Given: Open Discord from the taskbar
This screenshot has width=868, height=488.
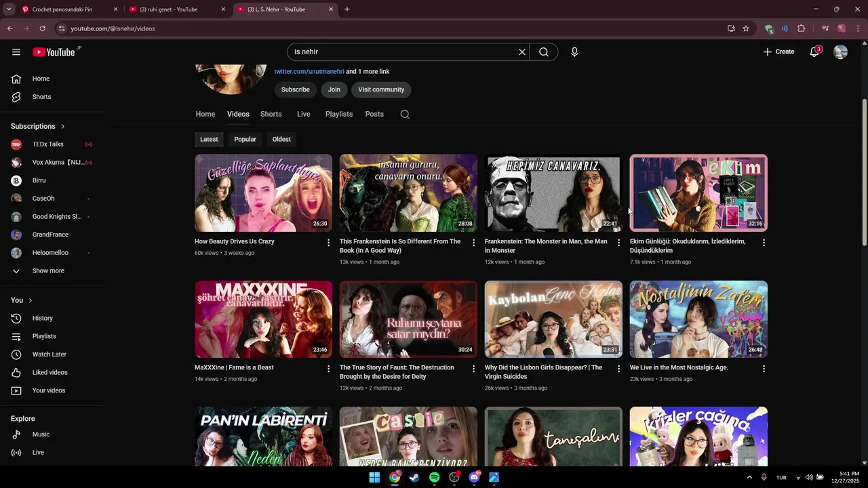Looking at the screenshot, I should (x=475, y=477).
